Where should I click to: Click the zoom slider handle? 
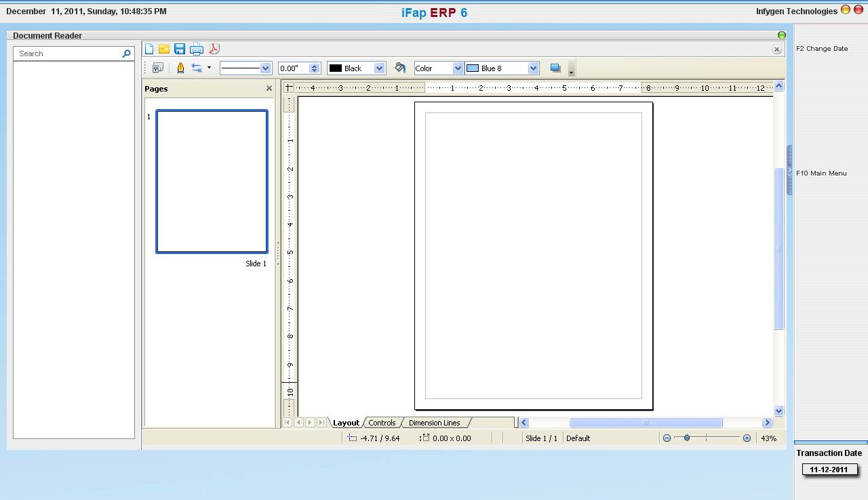point(687,438)
